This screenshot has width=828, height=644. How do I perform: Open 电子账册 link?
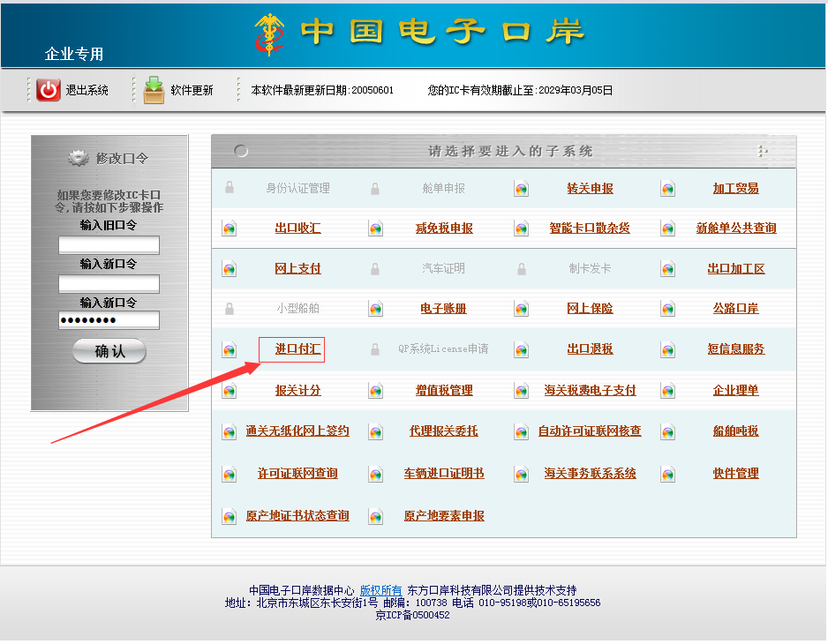(443, 309)
